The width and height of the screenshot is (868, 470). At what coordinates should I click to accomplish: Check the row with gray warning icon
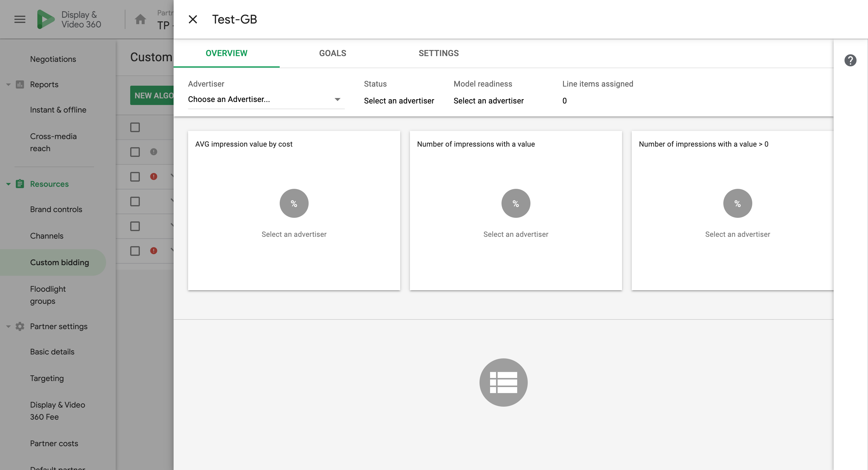click(x=135, y=152)
